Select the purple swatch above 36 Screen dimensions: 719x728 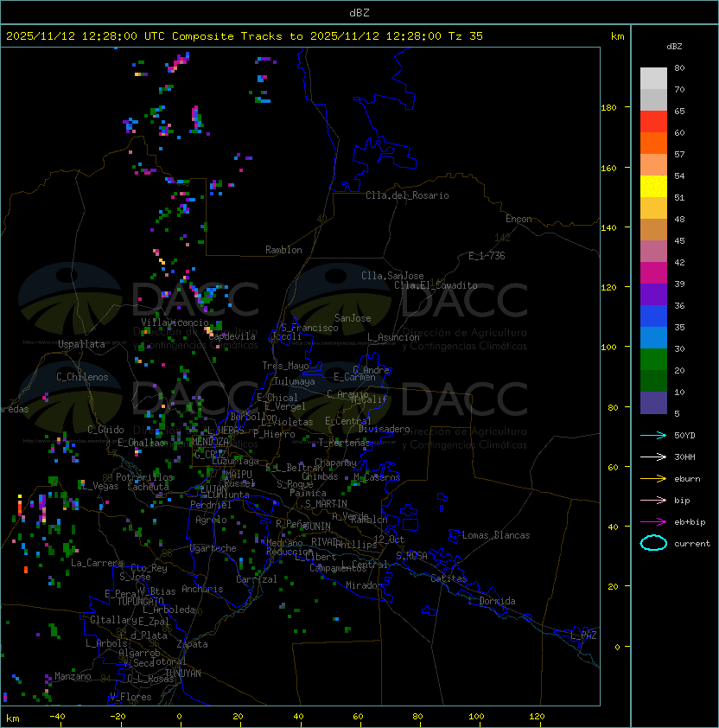click(653, 294)
